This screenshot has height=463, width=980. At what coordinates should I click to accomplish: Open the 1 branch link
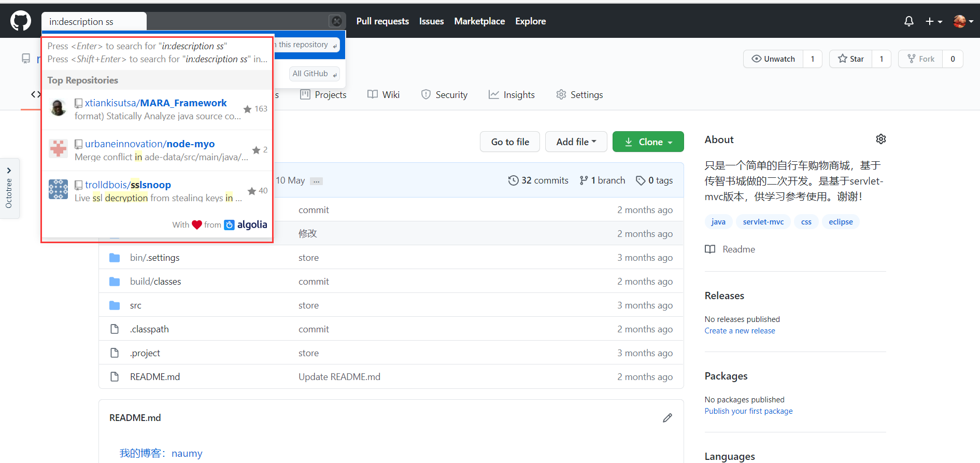602,180
